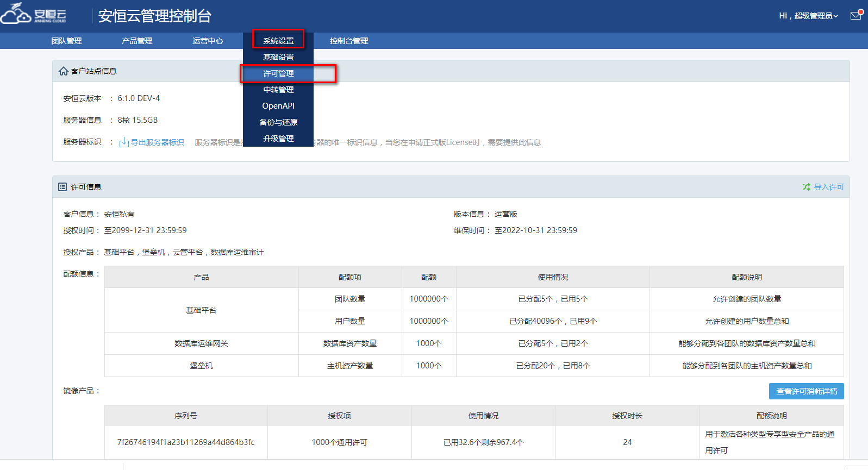Screen dimensions: 868x470
Task: Click the 至2022-10-31 23:59:59 maintenance time
Action: pyautogui.click(x=536, y=230)
